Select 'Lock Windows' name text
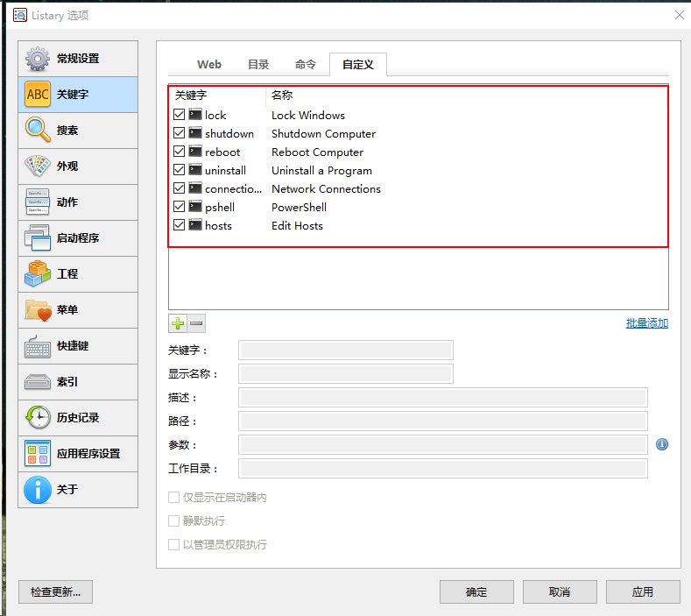Image resolution: width=691 pixels, height=616 pixels. tap(308, 115)
